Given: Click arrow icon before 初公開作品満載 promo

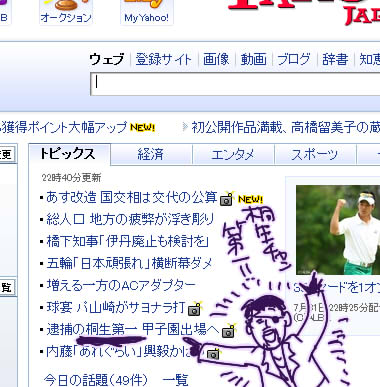Looking at the screenshot, I should (x=185, y=127).
